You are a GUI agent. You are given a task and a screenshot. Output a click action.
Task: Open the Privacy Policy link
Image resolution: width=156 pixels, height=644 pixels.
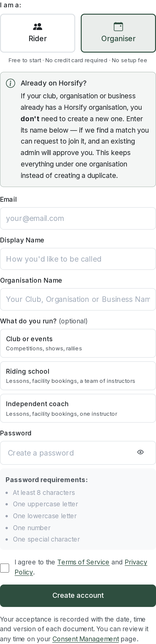[x=81, y=567]
